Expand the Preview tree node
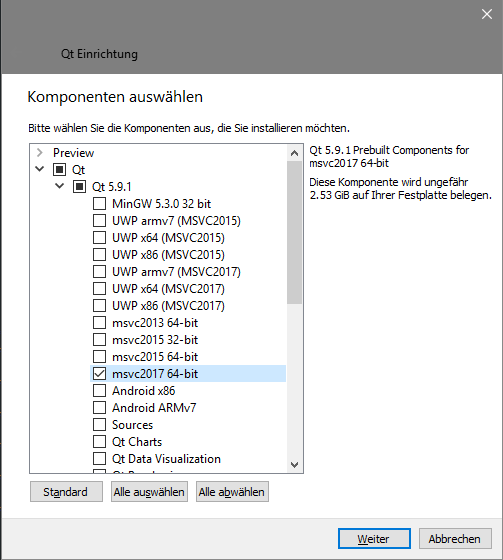The height and width of the screenshot is (560, 503). (40, 153)
